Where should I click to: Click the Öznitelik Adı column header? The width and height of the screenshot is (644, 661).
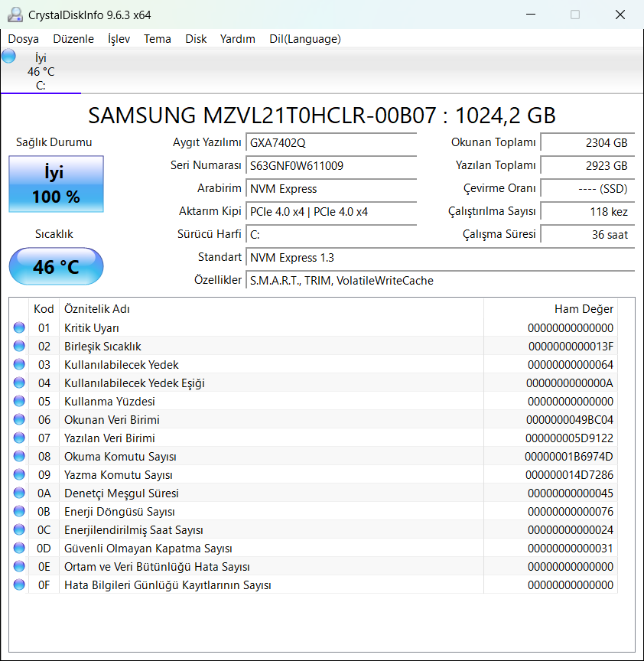pyautogui.click(x=272, y=309)
